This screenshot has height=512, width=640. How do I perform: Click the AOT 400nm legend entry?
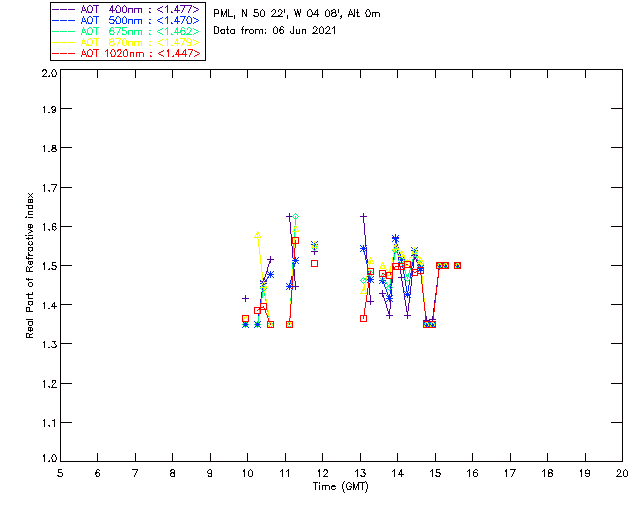(127, 9)
